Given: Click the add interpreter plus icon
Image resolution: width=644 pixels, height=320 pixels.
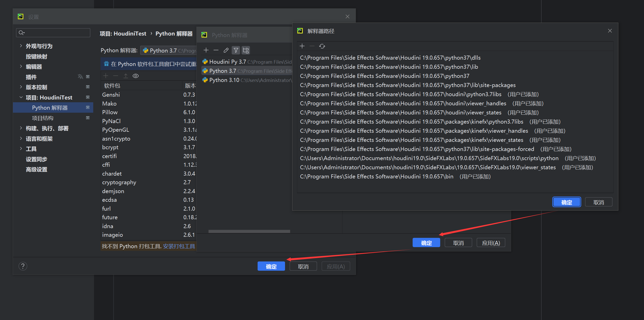Looking at the screenshot, I should (x=206, y=50).
